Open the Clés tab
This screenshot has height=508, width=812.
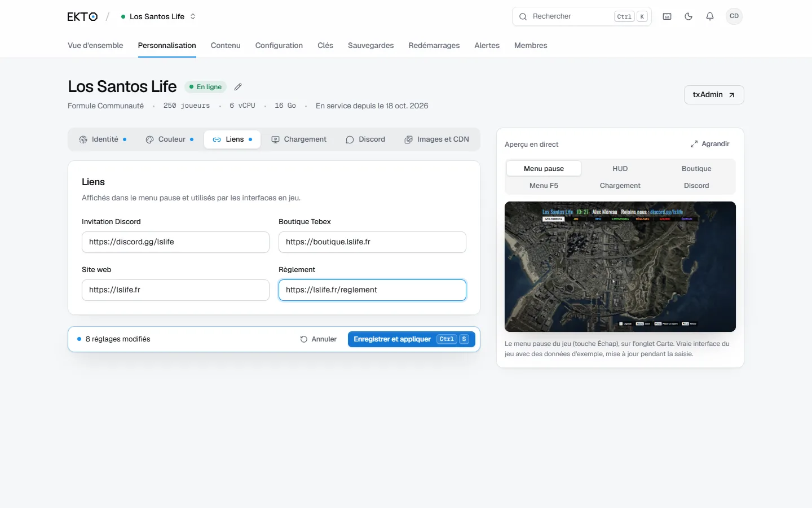(x=325, y=45)
